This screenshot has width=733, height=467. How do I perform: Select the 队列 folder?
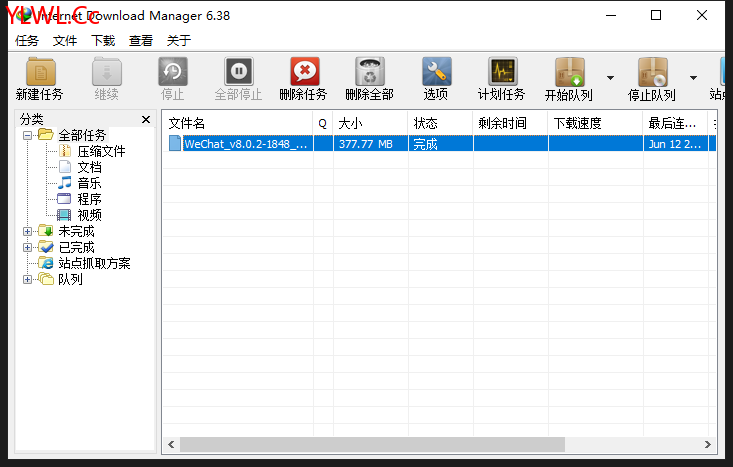[x=70, y=280]
